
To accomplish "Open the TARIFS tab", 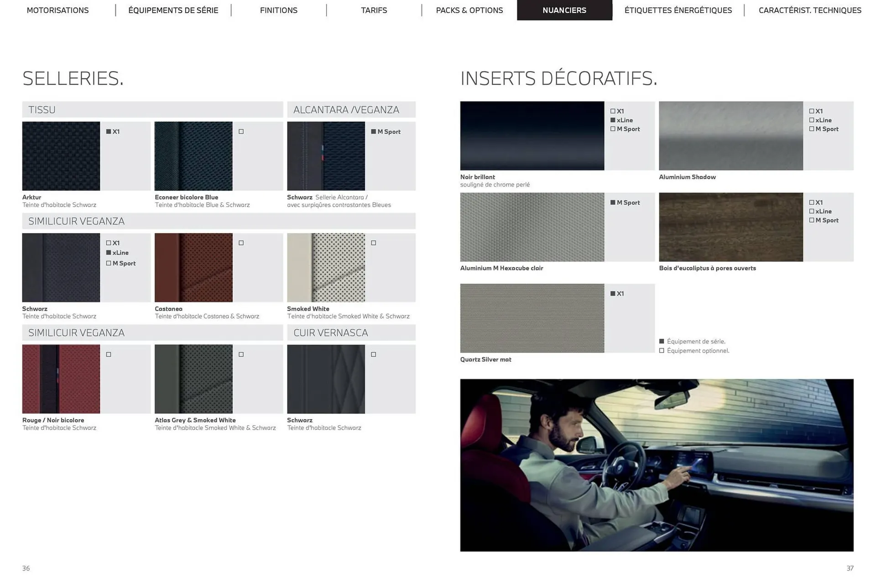I will pos(374,10).
